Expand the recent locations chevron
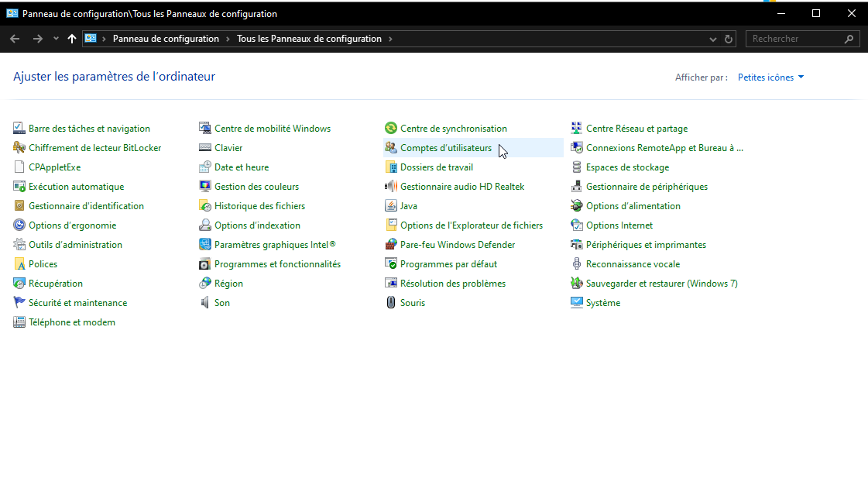Viewport: 868px width, 492px height. pos(56,39)
